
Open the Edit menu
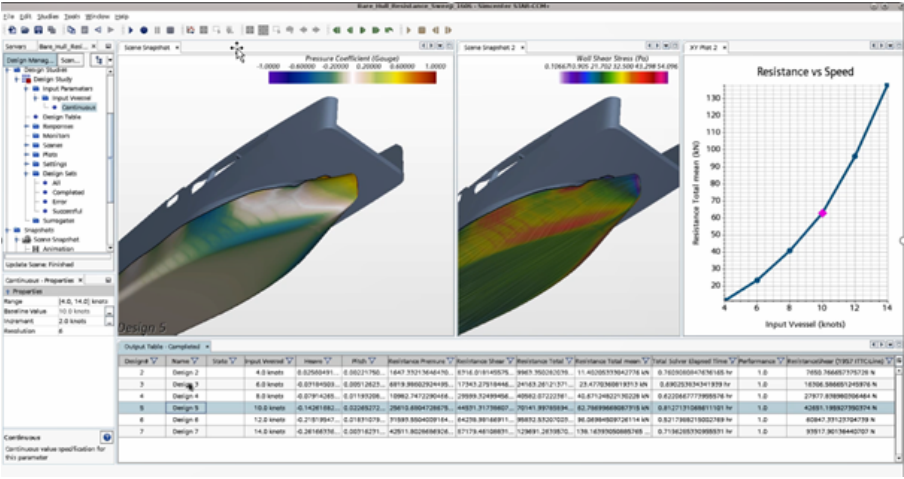(x=25, y=17)
